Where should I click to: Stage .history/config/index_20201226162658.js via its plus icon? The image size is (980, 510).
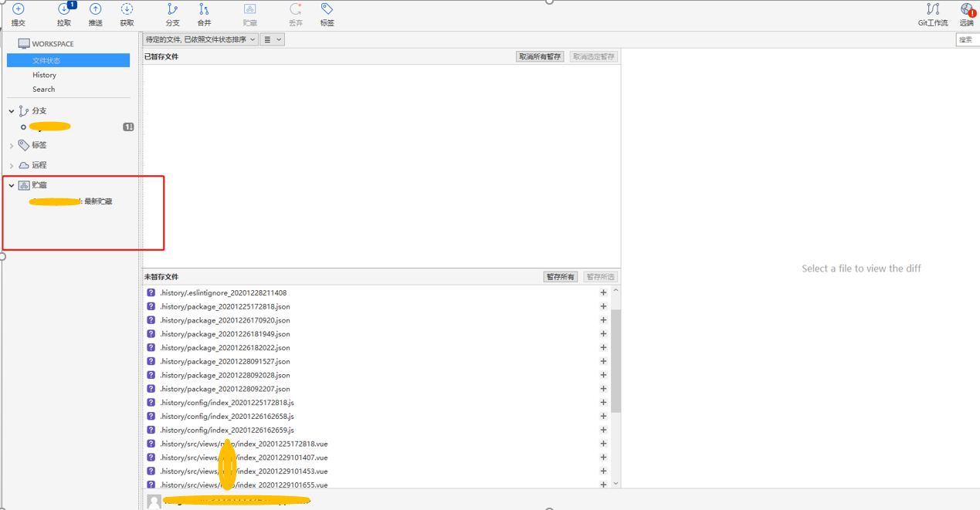click(602, 416)
